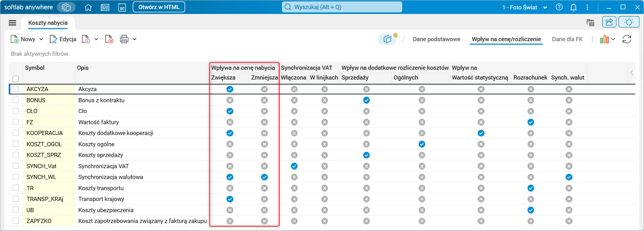This screenshot has width=644, height=231.
Task: Toggle the select-all header checkbox
Action: tap(16, 79)
